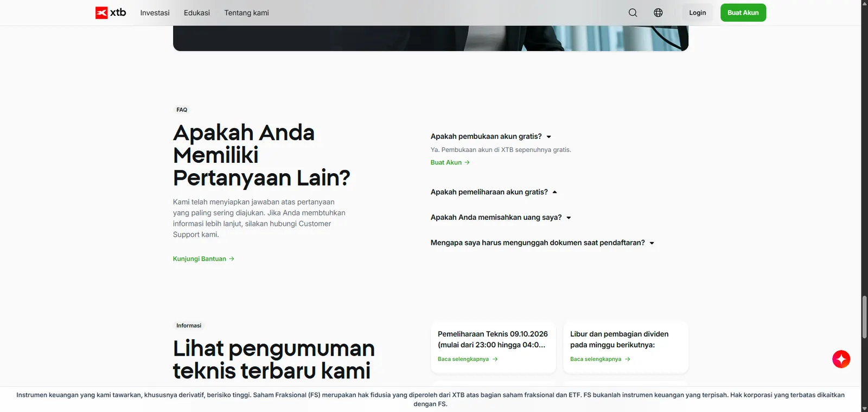This screenshot has height=412, width=868.
Task: Click the arrow beside Libur dan pembagian Baca selengkapnya
Action: click(x=628, y=359)
